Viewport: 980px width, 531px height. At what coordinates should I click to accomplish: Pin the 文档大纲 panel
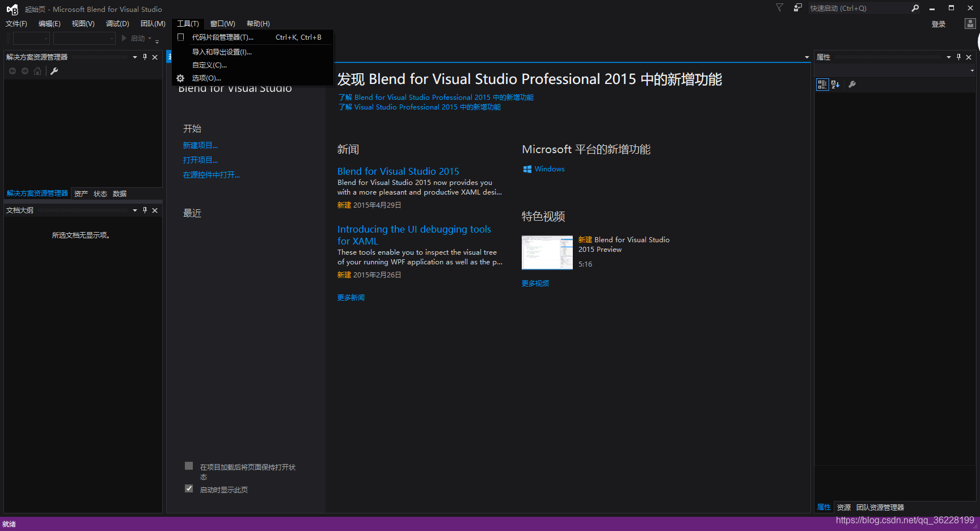(x=145, y=210)
